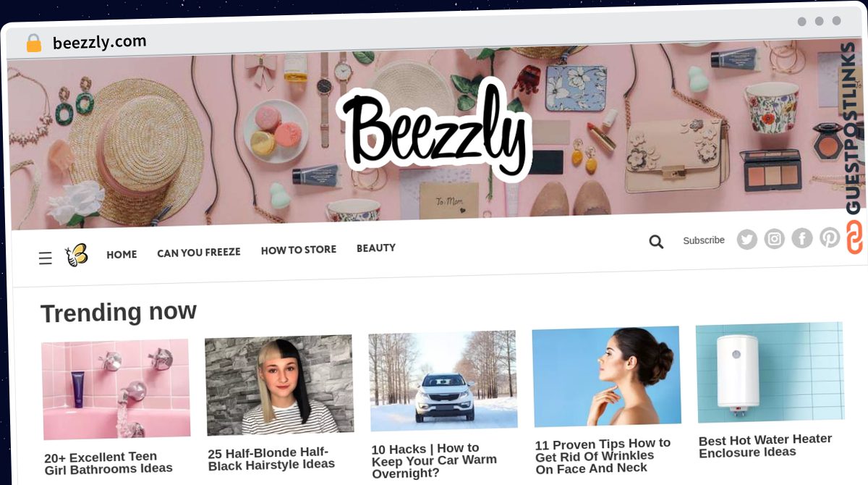Viewport: 868px width, 485px height.
Task: Visit the Twitter social icon
Action: (x=746, y=240)
